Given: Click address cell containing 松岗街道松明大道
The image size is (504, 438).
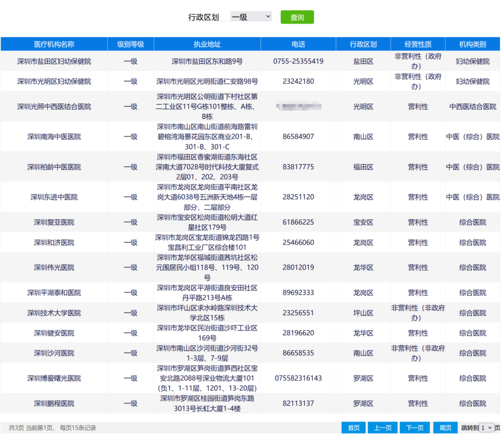Looking at the screenshot, I should coord(207,222).
